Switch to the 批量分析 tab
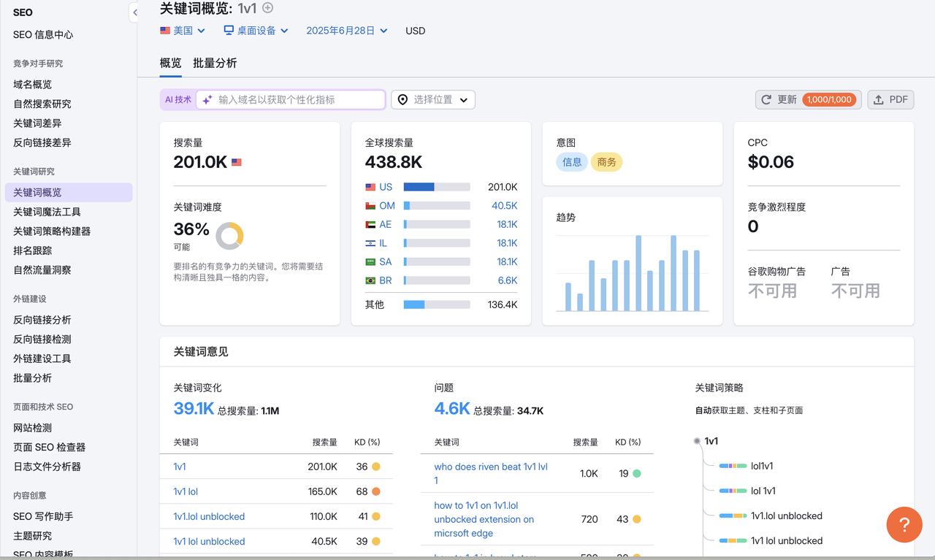935x560 pixels. click(x=215, y=63)
